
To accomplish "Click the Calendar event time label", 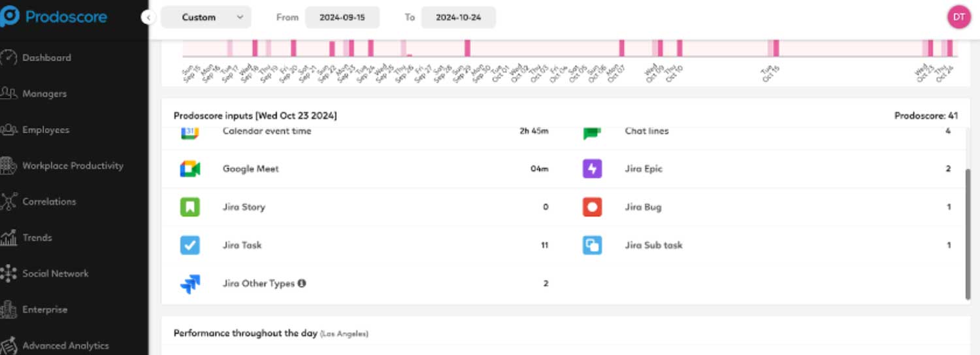I will click(267, 131).
